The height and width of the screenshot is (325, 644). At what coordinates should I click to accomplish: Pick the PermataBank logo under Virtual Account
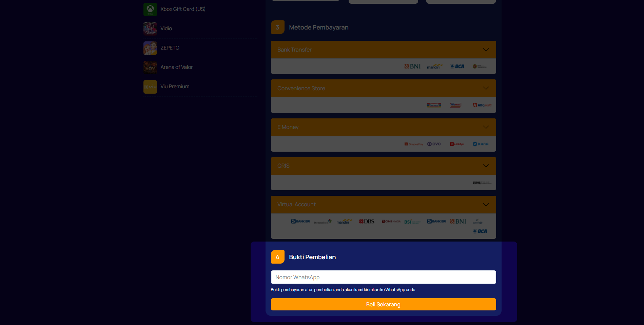323,222
